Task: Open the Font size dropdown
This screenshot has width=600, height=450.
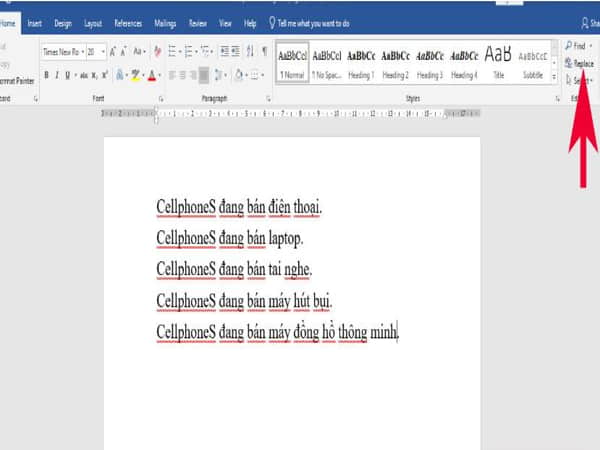Action: pos(103,52)
